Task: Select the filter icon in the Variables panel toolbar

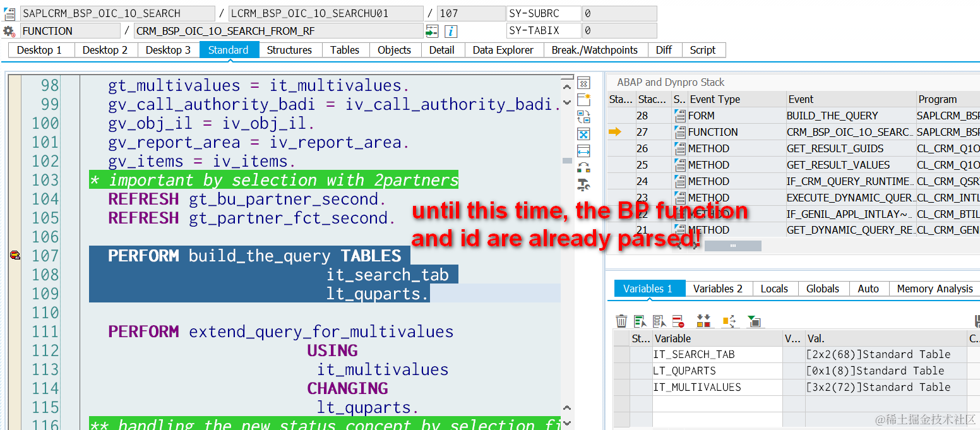Action: pyautogui.click(x=754, y=321)
